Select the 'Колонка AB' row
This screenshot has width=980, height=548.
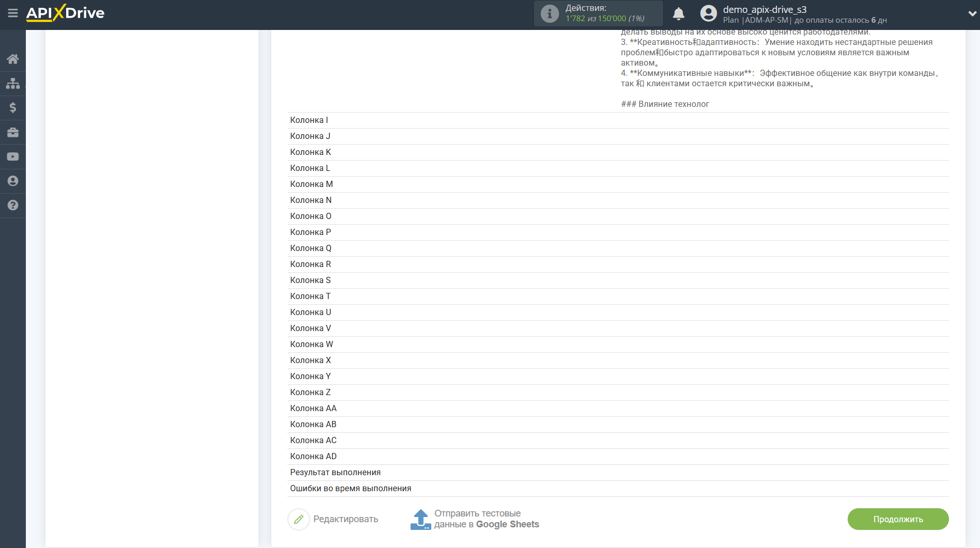click(x=618, y=425)
